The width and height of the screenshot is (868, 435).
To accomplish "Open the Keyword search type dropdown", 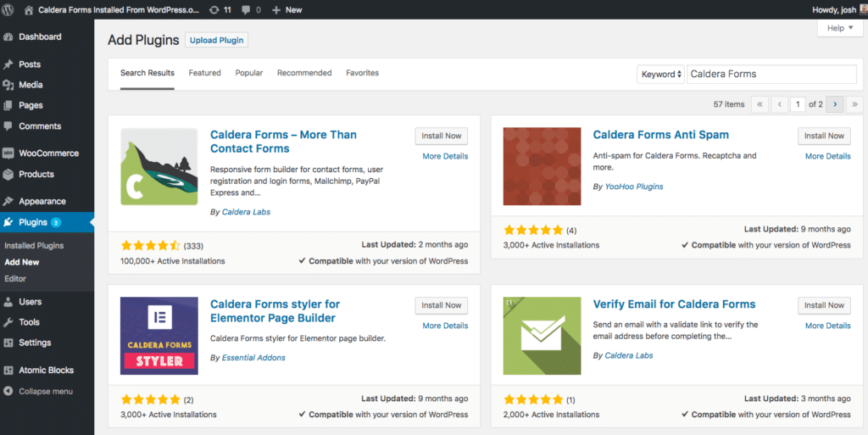I will tap(661, 74).
